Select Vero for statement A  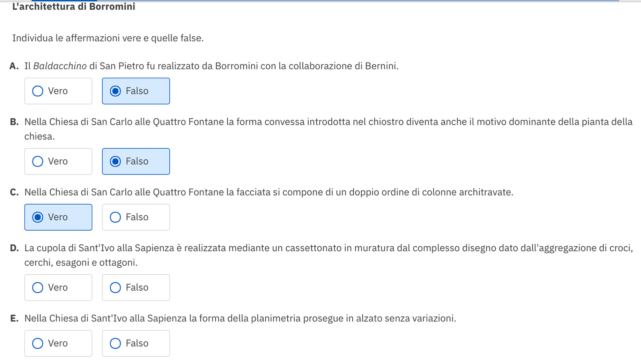coord(58,91)
